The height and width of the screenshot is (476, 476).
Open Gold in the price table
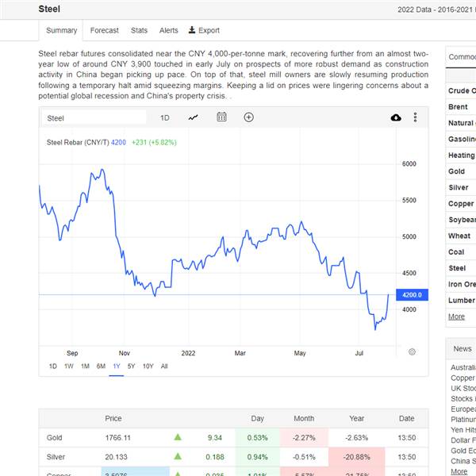click(x=54, y=437)
